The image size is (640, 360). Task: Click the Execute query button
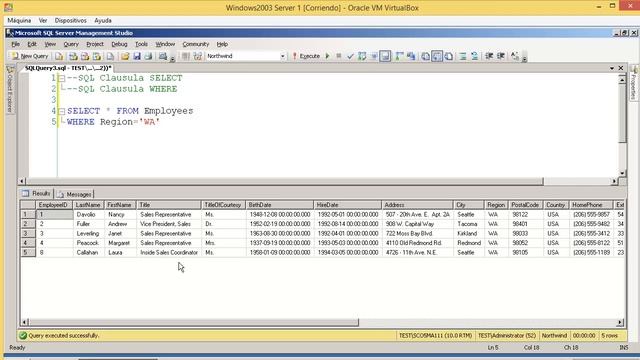coord(306,56)
